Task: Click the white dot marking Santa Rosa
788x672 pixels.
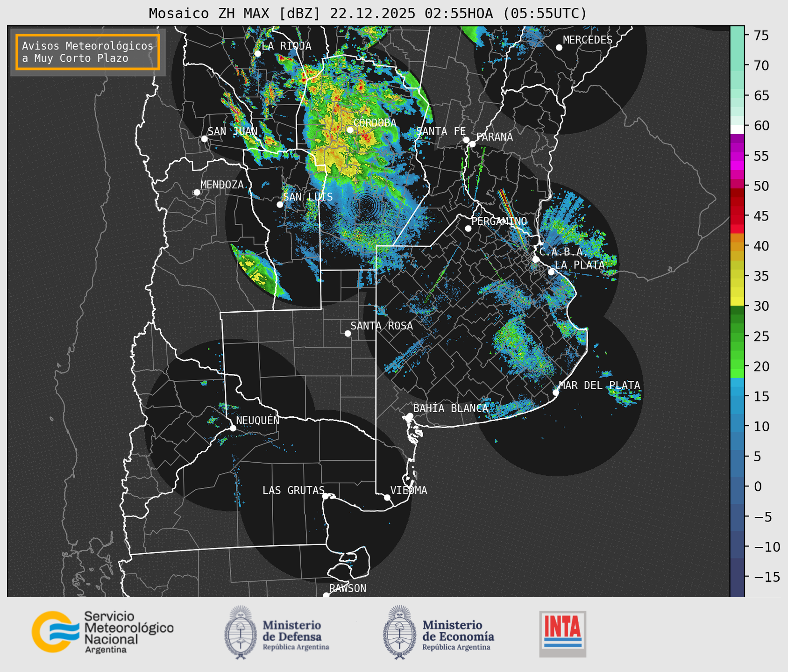Action: coord(348,333)
